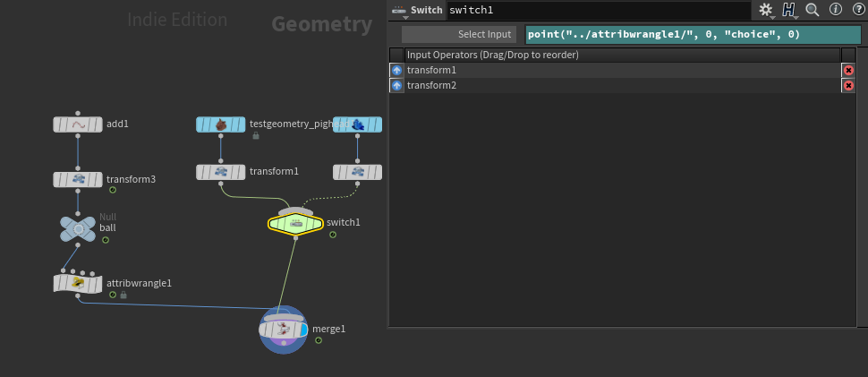This screenshot has width=868, height=377.
Task: Click the Select Input expression field
Action: tap(693, 34)
